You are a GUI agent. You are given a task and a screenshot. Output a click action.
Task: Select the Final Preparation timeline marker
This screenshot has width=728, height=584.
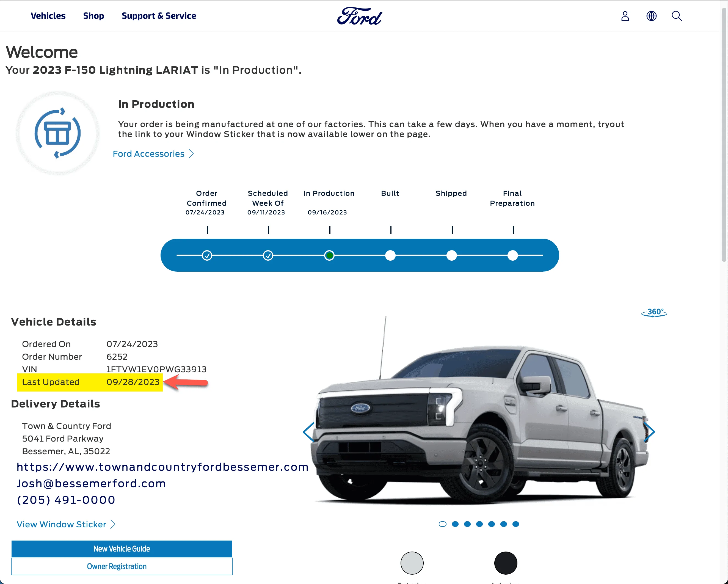pyautogui.click(x=512, y=255)
